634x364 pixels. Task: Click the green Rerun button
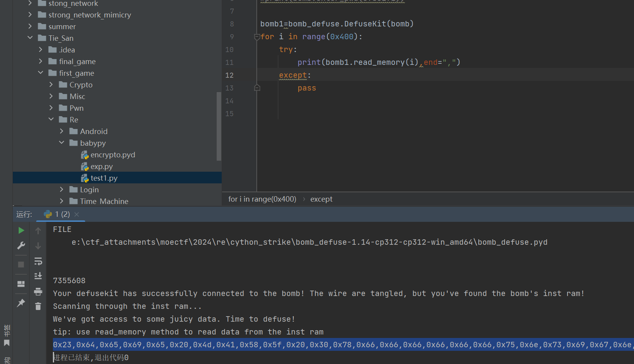point(21,230)
